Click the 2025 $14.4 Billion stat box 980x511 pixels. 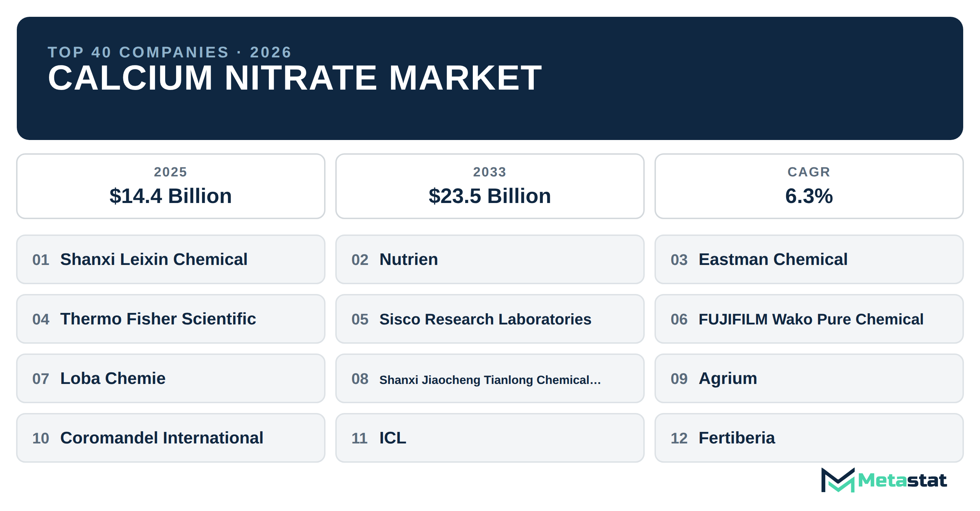point(170,186)
